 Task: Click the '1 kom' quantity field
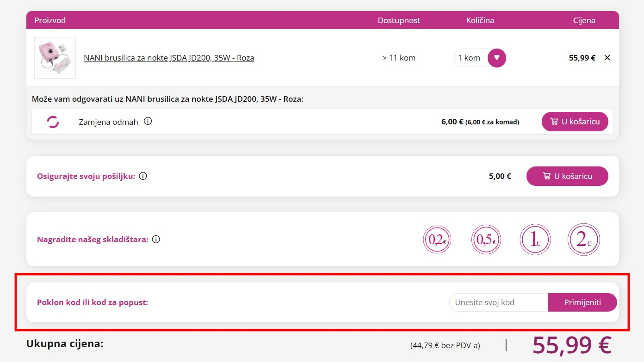pyautogui.click(x=470, y=58)
